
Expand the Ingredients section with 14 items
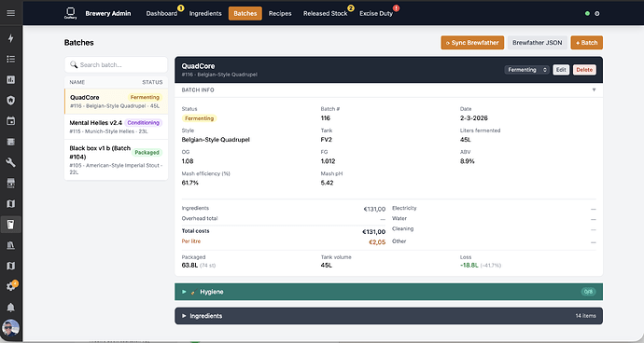tap(388, 316)
